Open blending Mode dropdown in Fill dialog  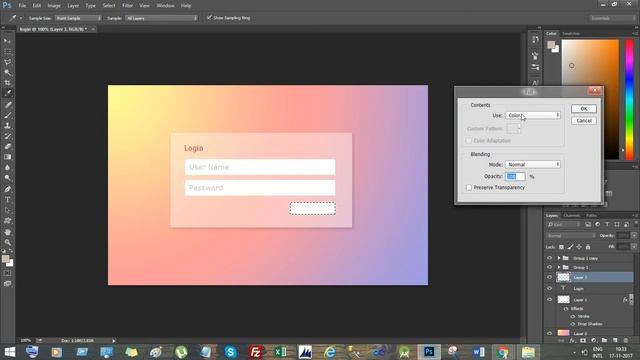(x=533, y=164)
